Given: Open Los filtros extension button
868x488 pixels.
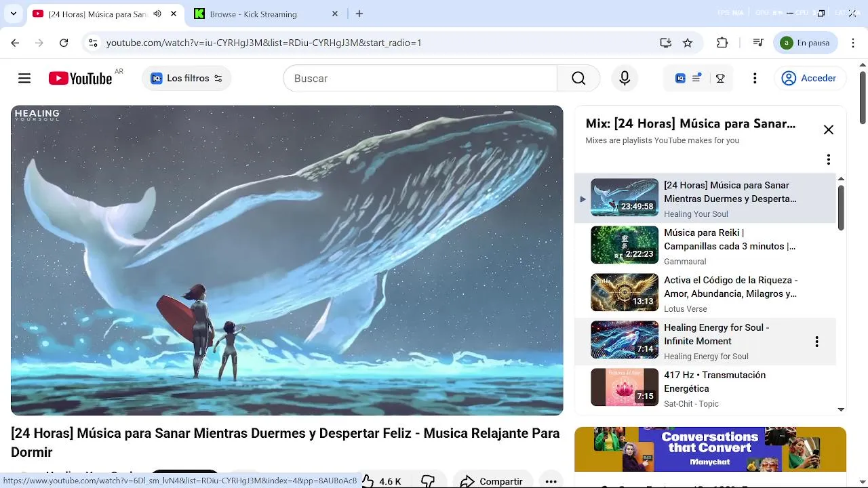Looking at the screenshot, I should pos(186,79).
